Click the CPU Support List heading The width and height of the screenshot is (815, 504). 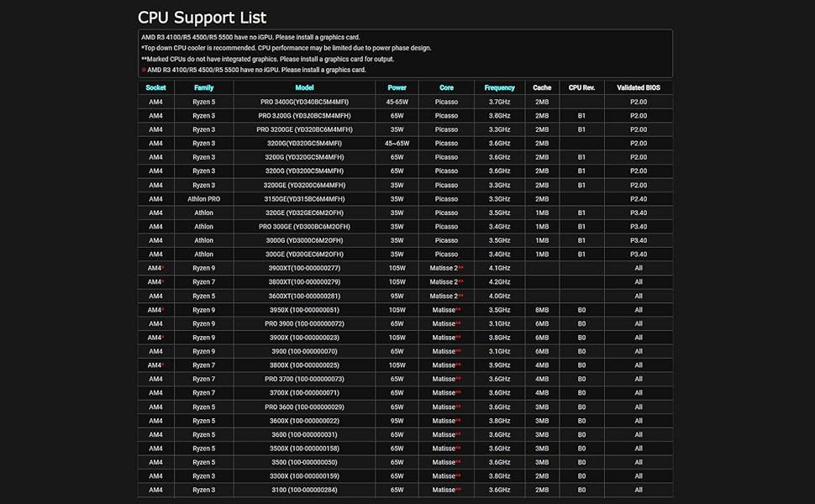coord(202,18)
